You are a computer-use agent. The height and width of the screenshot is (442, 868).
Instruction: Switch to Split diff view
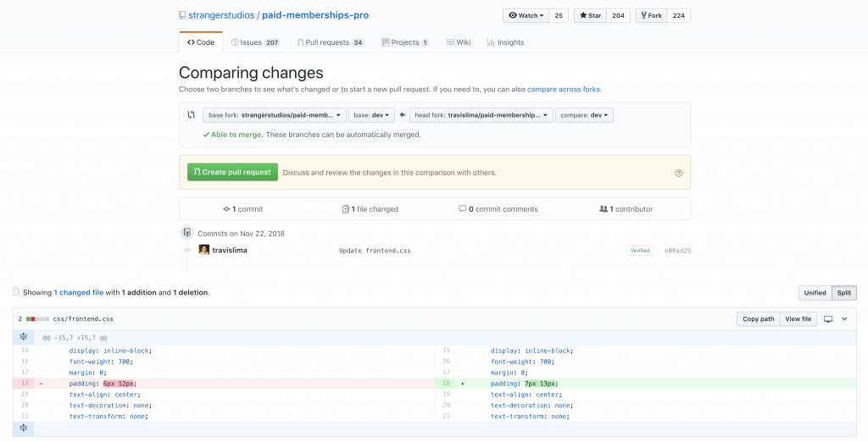click(x=843, y=293)
